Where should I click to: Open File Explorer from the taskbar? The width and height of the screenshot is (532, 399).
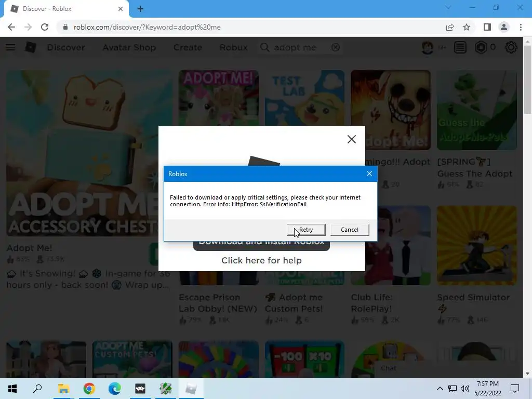coord(63,389)
